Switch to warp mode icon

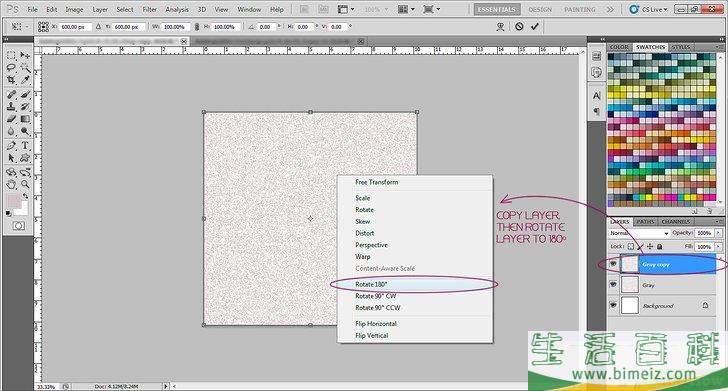[500, 26]
